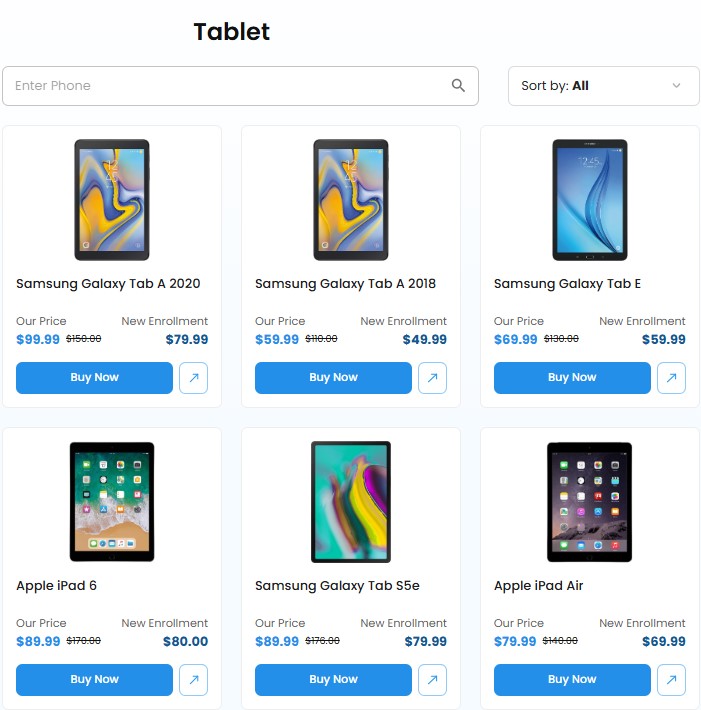701x710 pixels.
Task: Click the Sort by dropdown chevron
Action: click(x=676, y=86)
